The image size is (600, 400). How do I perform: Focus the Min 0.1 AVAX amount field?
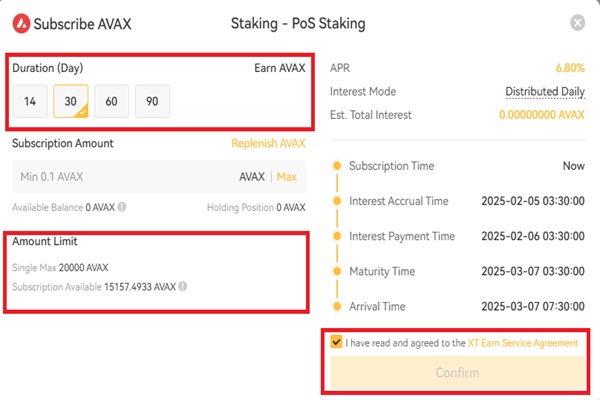click(x=159, y=177)
